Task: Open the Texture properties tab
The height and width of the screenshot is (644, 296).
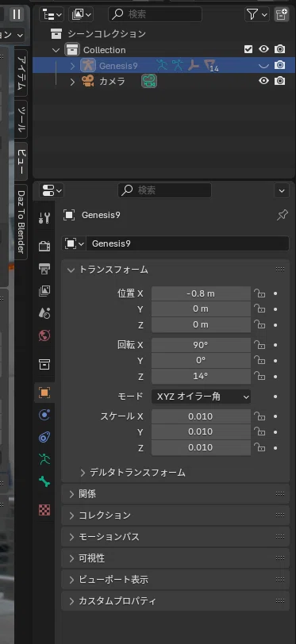Action: point(44,510)
